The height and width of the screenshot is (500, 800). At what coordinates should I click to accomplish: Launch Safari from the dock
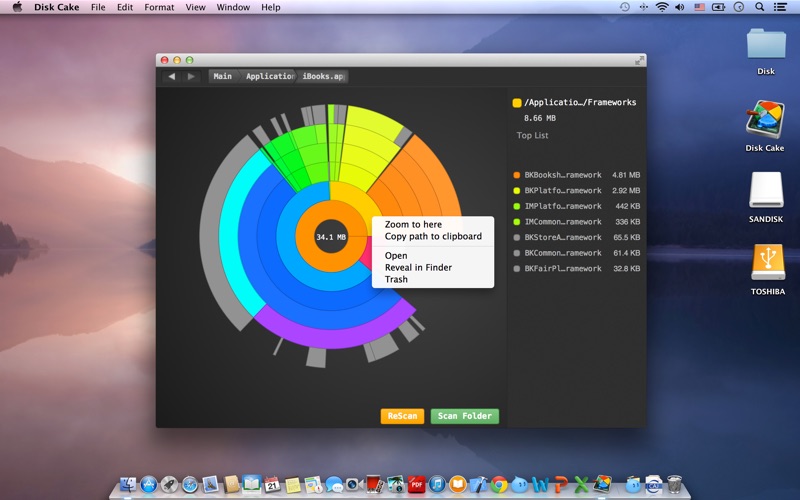pyautogui.click(x=190, y=484)
